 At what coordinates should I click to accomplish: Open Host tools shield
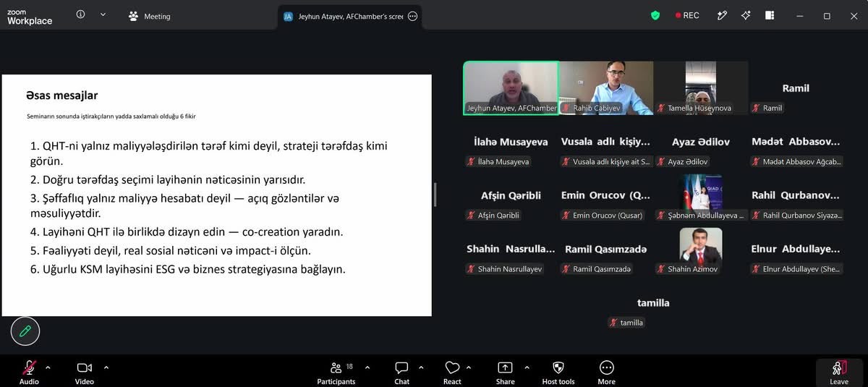click(x=558, y=371)
